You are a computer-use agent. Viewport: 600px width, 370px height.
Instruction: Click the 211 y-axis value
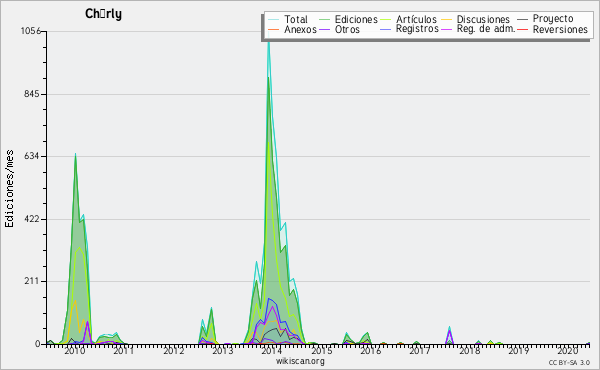32,281
